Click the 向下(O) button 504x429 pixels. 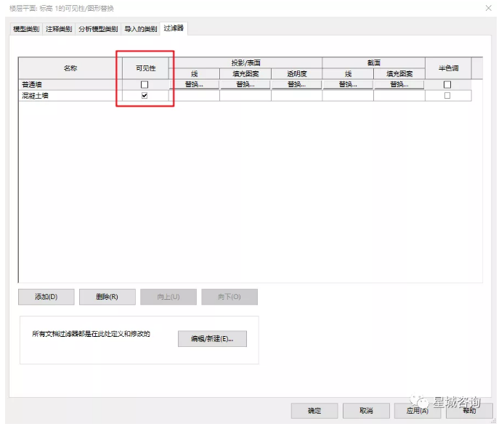pos(229,297)
